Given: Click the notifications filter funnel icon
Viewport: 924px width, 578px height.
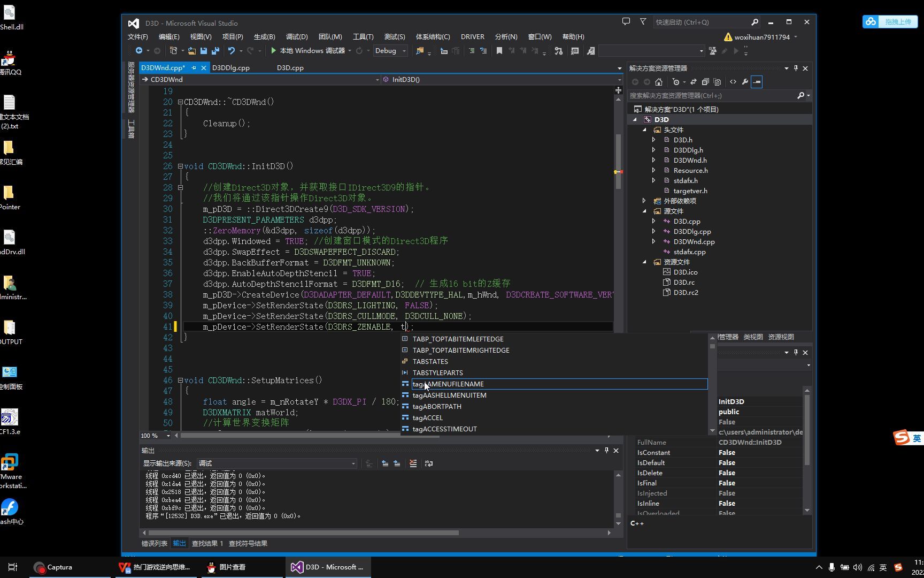Looking at the screenshot, I should (643, 21).
